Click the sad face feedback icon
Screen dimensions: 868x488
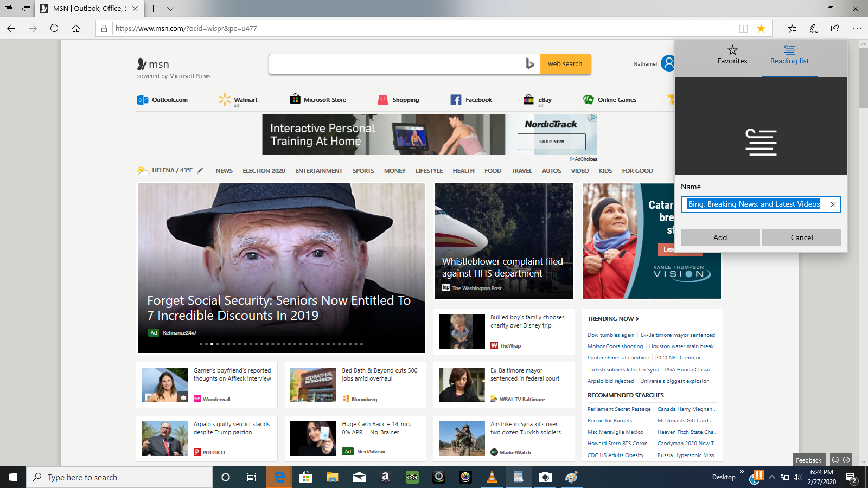846,460
